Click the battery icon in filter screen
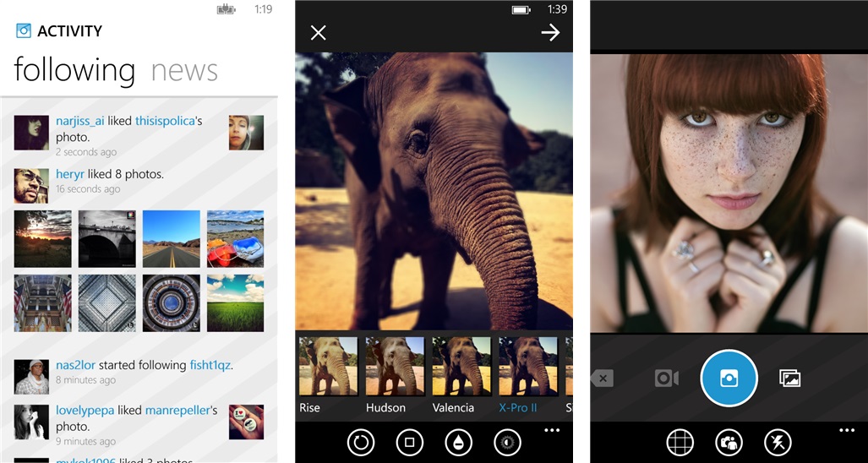This screenshot has height=463, width=868. [x=521, y=9]
